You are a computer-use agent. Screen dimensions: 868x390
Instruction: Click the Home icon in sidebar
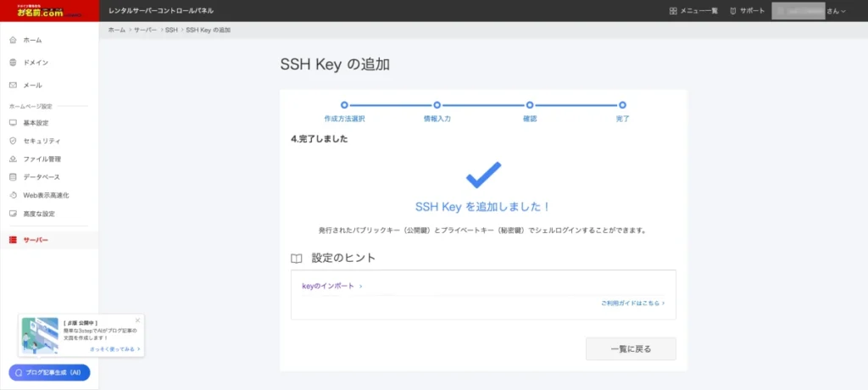[13, 40]
